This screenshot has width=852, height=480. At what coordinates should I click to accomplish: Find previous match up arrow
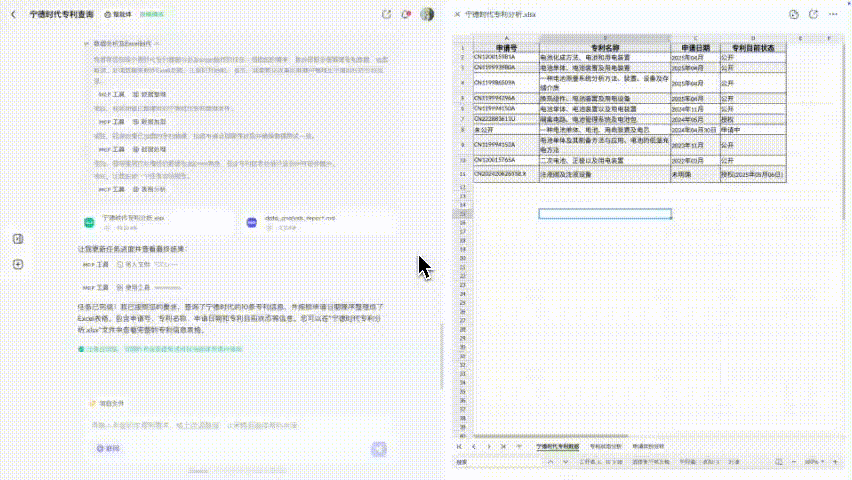coord(550,462)
